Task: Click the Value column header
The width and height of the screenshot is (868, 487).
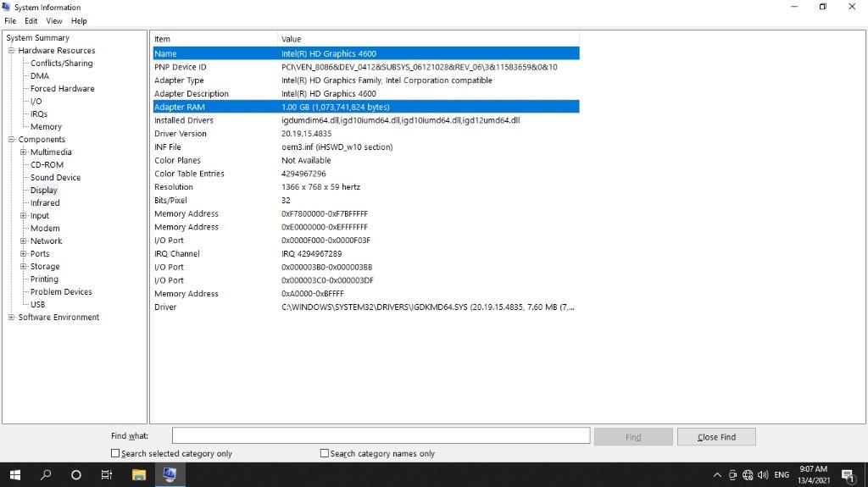Action: click(x=428, y=39)
